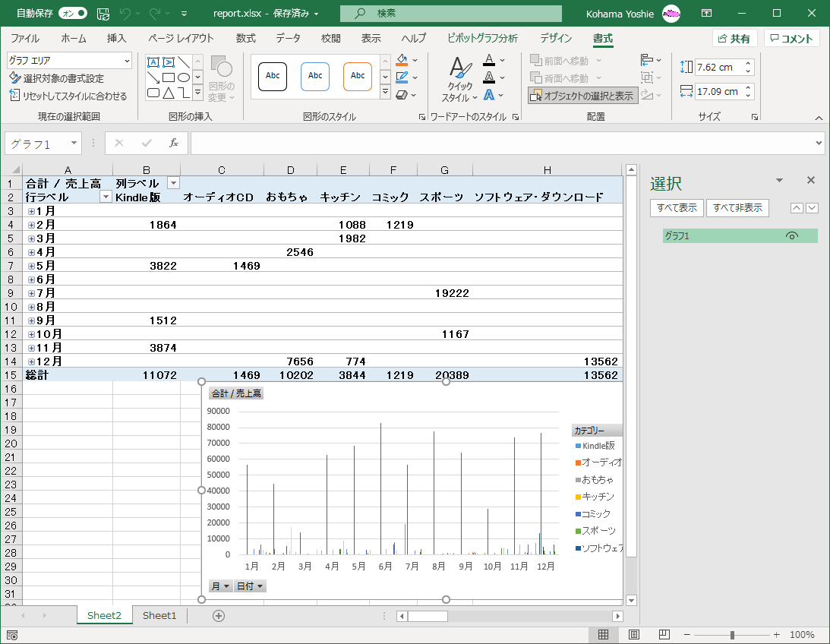This screenshot has height=644, width=830.
Task: Select the text box shape icon
Action: pos(153,62)
